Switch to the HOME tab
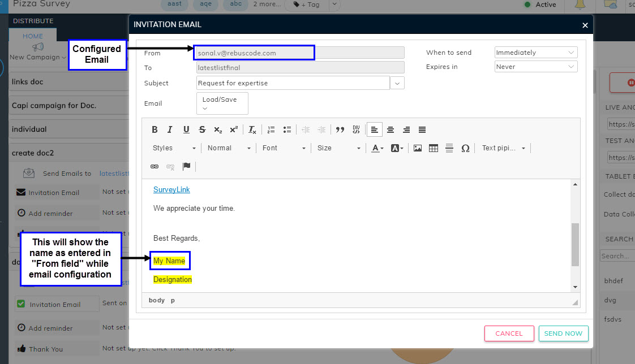635x364 pixels. coord(33,36)
